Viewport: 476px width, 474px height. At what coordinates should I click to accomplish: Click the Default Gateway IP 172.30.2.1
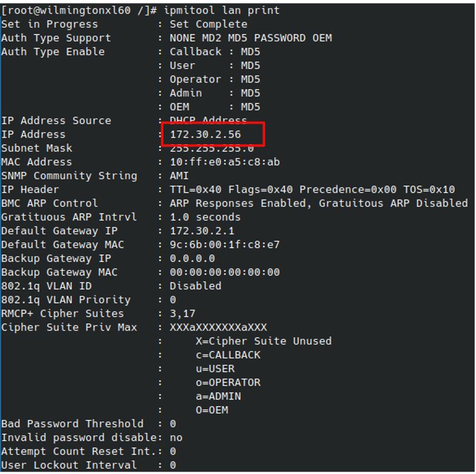tap(202, 231)
